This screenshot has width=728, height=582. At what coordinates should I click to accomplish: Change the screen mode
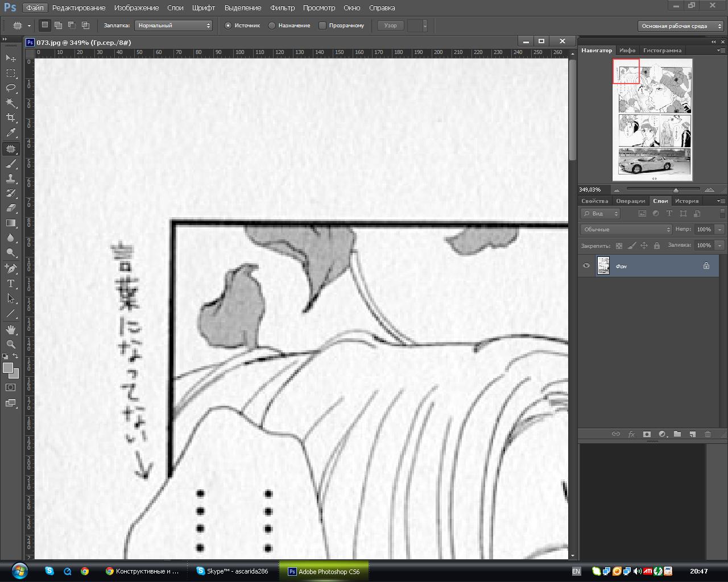(11, 403)
